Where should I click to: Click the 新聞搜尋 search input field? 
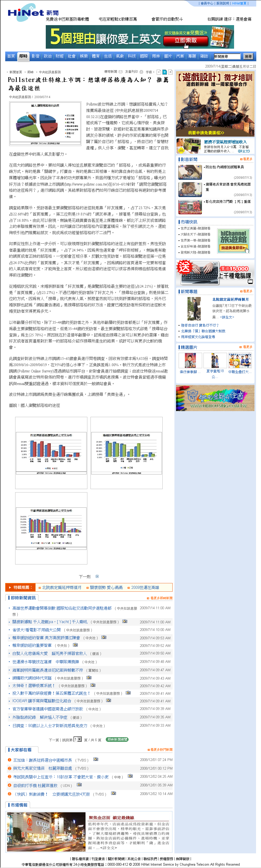227,57
